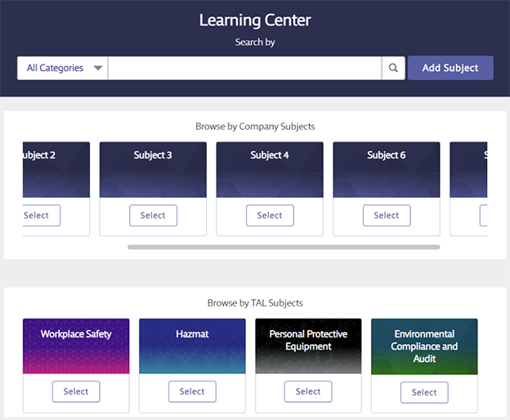Screen dimensions: 510x420
Task: Open the partially visible Subject 2 banner
Action: tap(56, 170)
